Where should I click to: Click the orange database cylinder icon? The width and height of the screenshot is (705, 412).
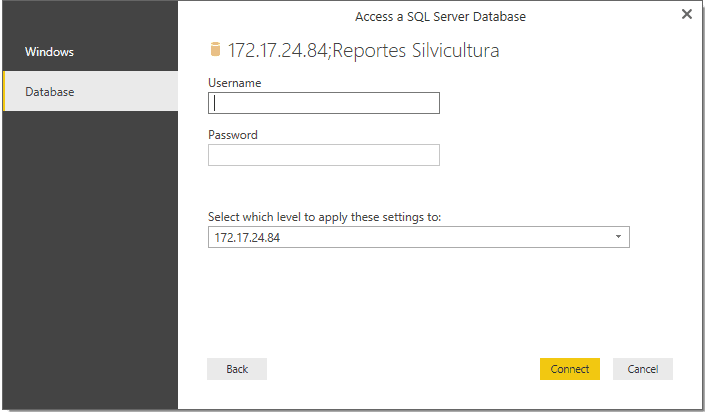click(215, 49)
